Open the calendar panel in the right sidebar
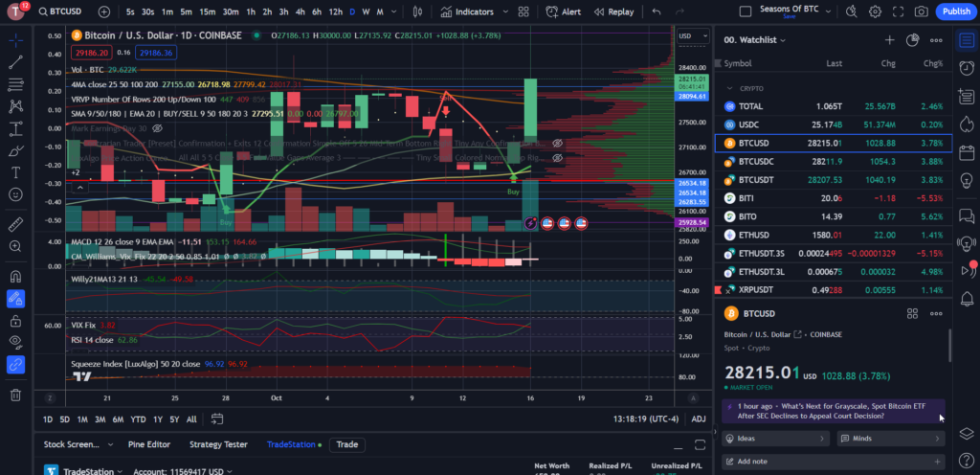The image size is (980, 475). click(x=967, y=152)
